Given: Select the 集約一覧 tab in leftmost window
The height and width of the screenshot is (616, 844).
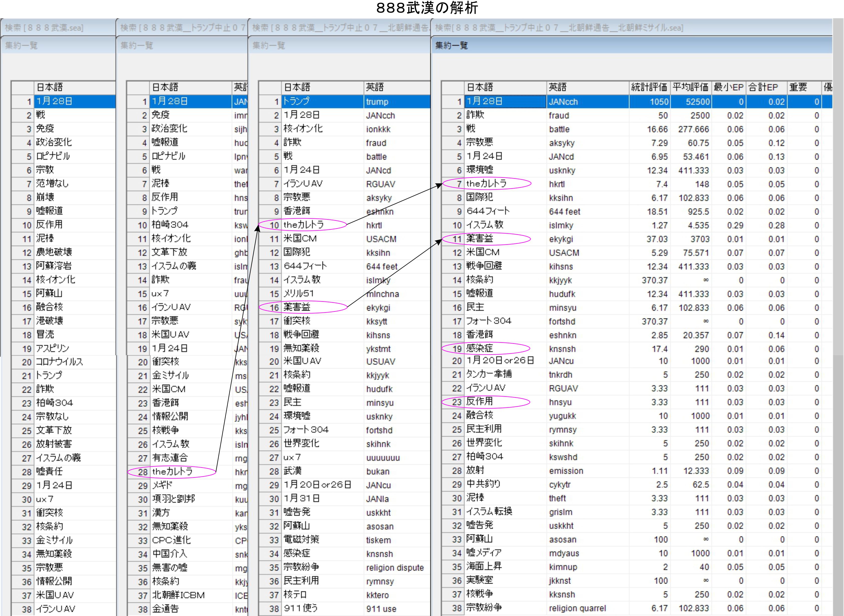Looking at the screenshot, I should 21,45.
